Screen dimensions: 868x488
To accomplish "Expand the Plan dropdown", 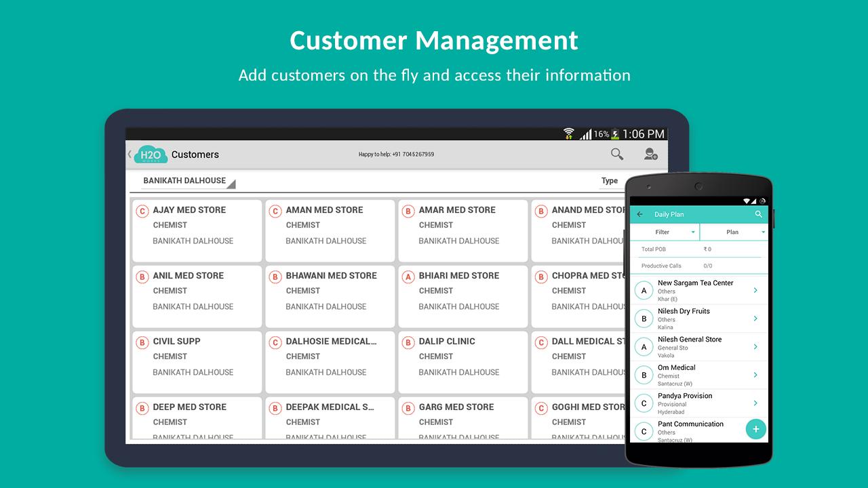I will [734, 232].
